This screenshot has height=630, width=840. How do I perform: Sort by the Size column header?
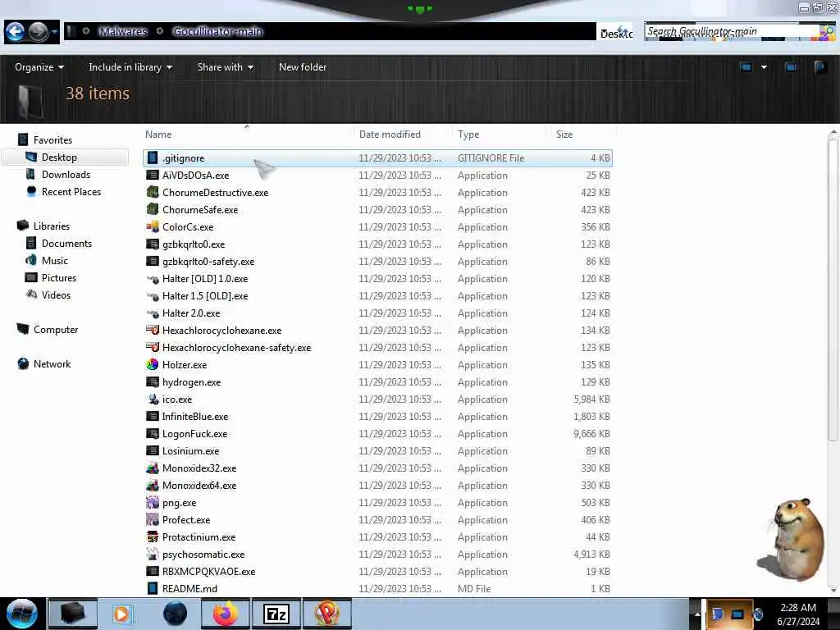[x=564, y=135]
